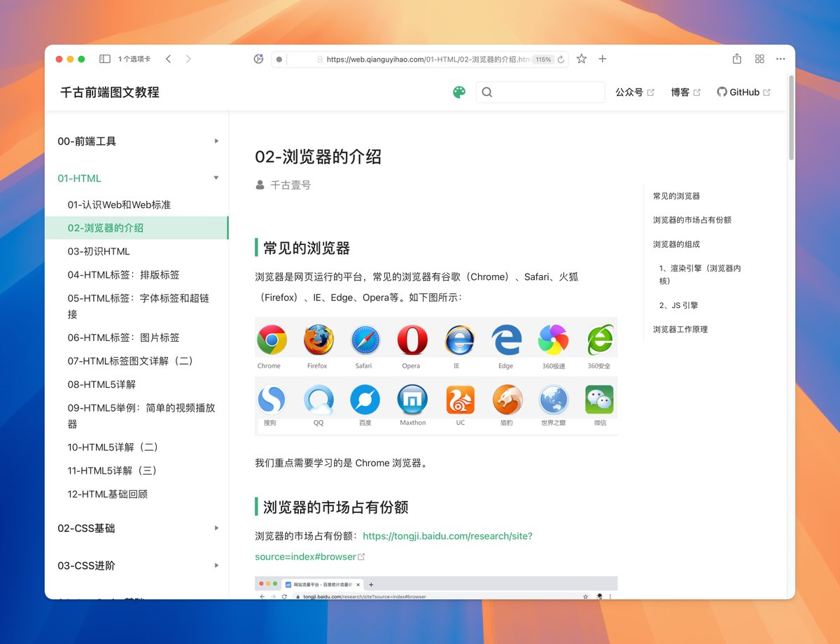Open the 博客 nav link
This screenshot has width=840, height=644.
685,92
